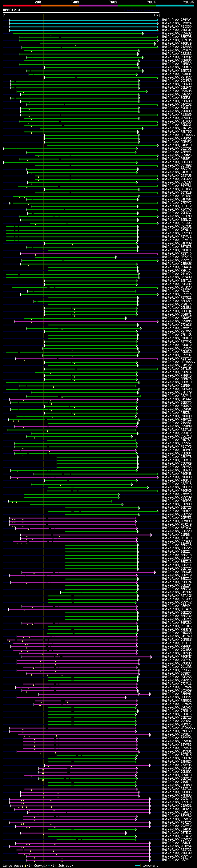Click the UniRef100_B9DFW4 entry
This screenshot has height=868, width=197.
pos(177,98)
